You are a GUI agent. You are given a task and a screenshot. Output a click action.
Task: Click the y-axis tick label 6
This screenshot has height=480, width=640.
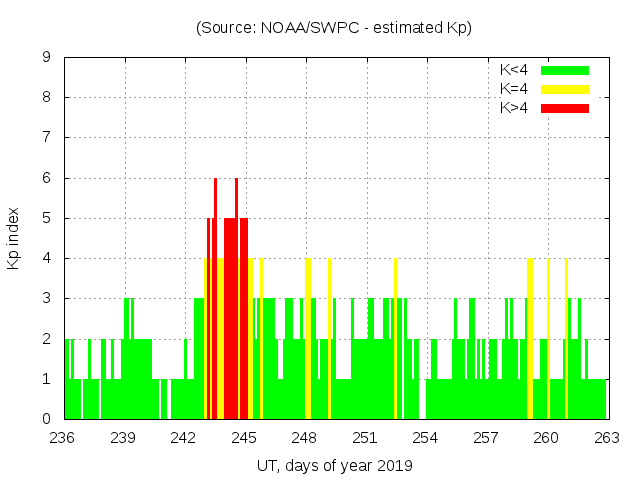coord(46,178)
